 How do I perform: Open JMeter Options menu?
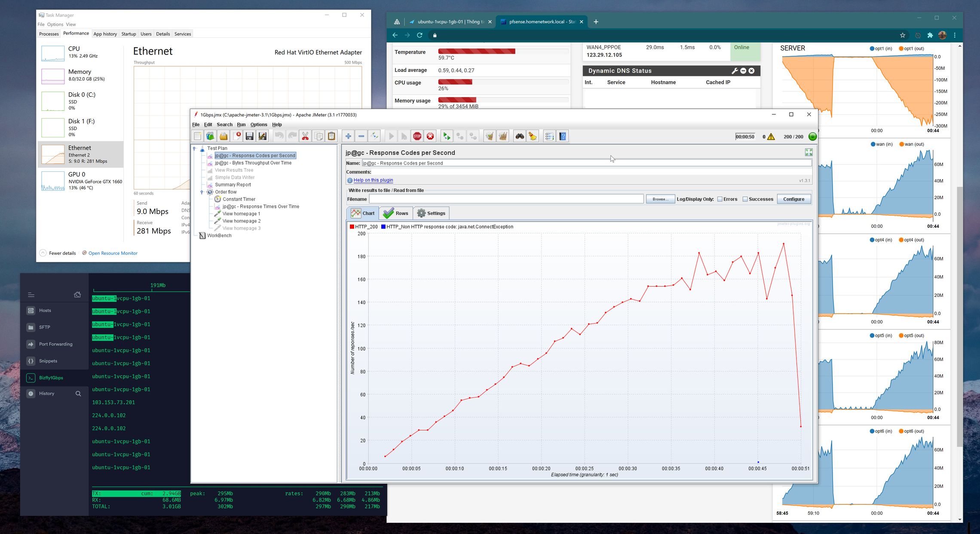pos(259,125)
